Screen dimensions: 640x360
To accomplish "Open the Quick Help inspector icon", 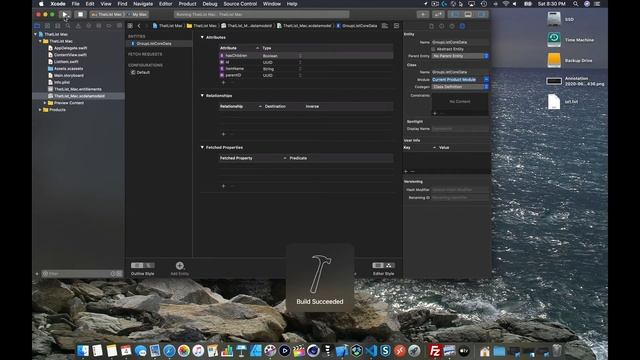I will pyautogui.click(x=452, y=26).
